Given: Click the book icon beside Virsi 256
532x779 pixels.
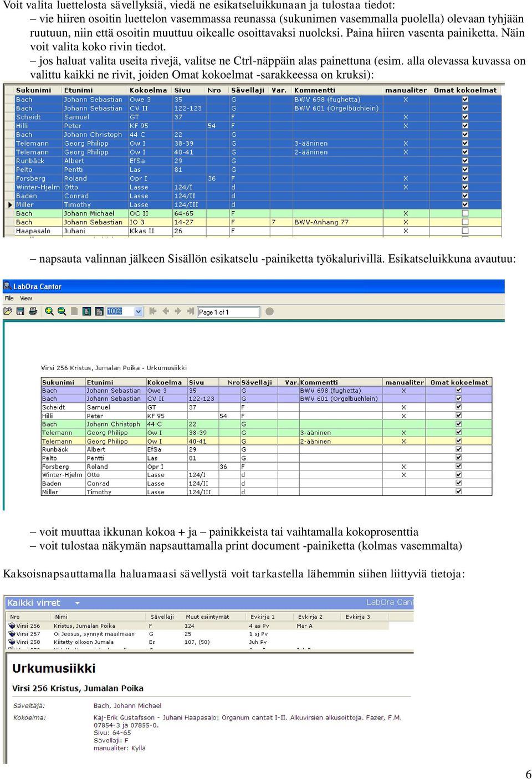Looking at the screenshot, I should (x=12, y=626).
